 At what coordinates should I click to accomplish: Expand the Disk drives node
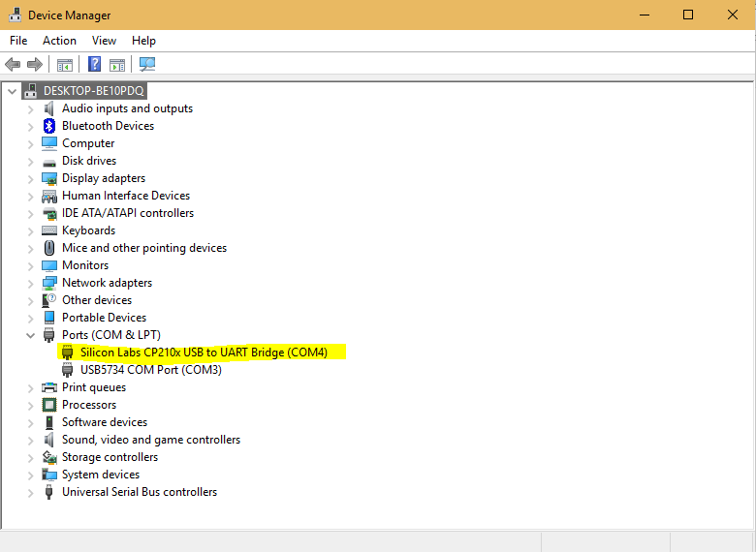(x=30, y=162)
